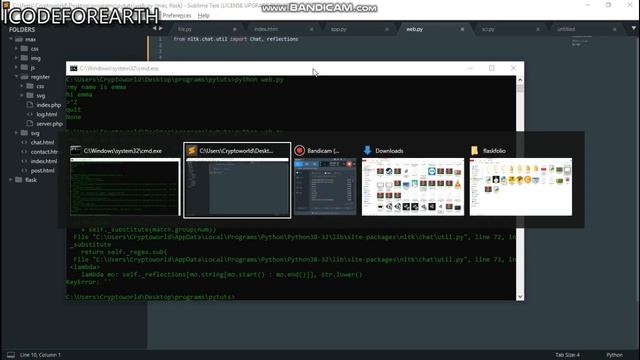Click the js folder icon in the sidebar
The width and height of the screenshot is (640, 360).
click(24, 67)
